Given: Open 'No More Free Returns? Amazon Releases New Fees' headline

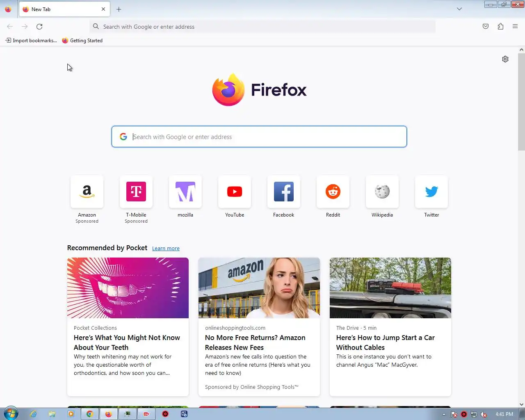Looking at the screenshot, I should (x=255, y=342).
